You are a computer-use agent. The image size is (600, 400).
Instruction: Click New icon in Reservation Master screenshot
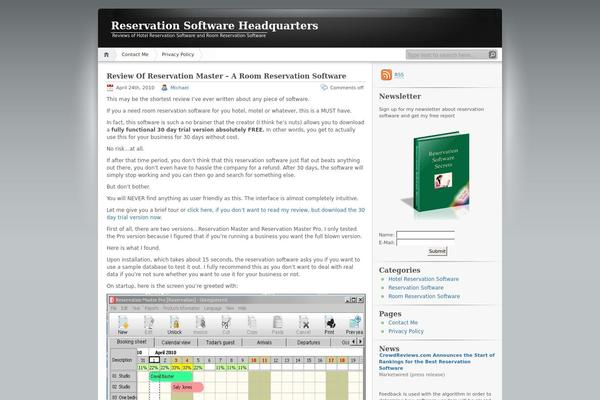[x=123, y=325]
